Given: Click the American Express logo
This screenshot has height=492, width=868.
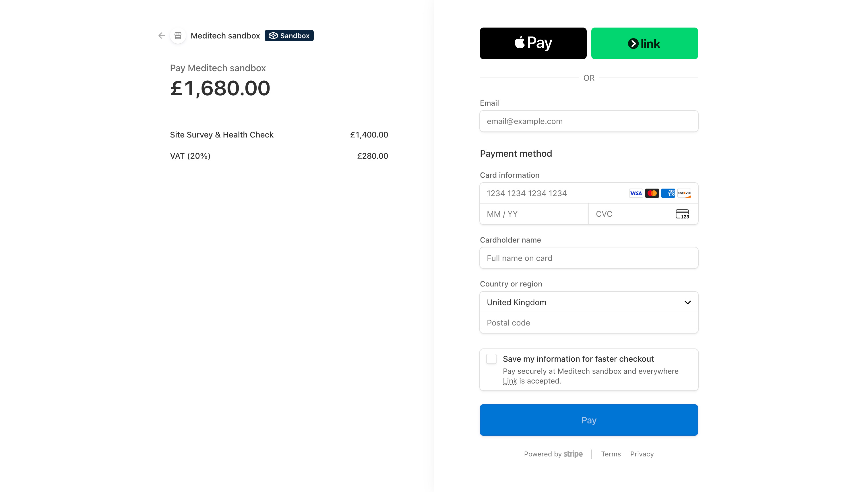Looking at the screenshot, I should tap(668, 193).
